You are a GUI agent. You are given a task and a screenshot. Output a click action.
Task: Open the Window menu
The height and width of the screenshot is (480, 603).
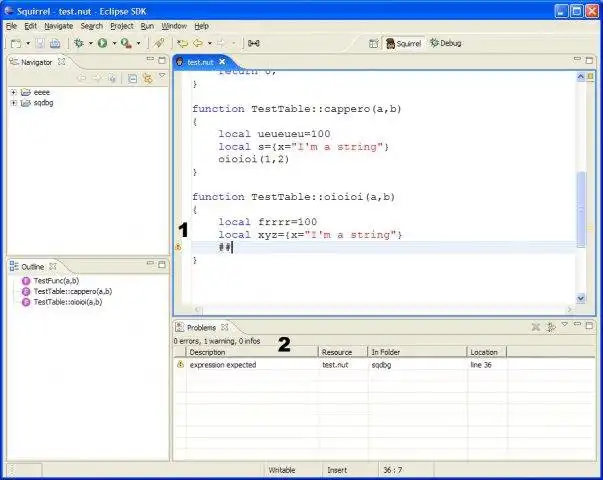[x=174, y=26]
